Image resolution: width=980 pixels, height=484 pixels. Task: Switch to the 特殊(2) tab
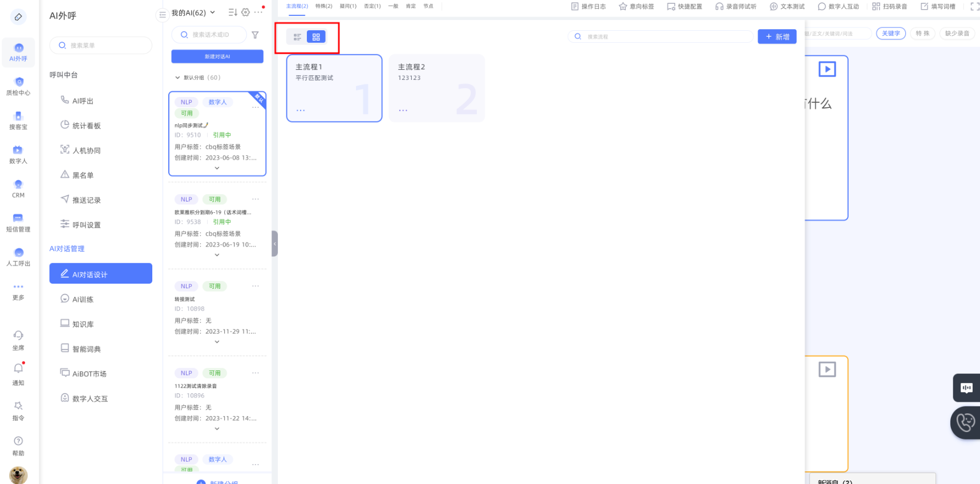[x=323, y=6]
